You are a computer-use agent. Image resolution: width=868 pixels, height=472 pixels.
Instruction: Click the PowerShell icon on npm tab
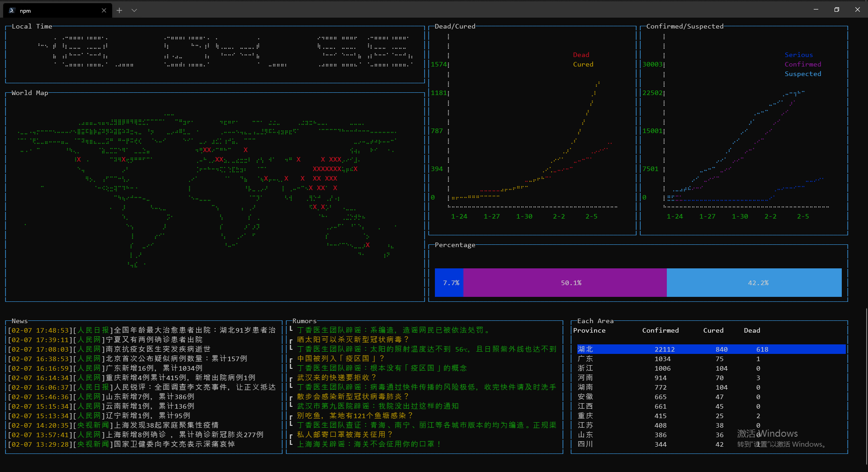click(x=12, y=10)
